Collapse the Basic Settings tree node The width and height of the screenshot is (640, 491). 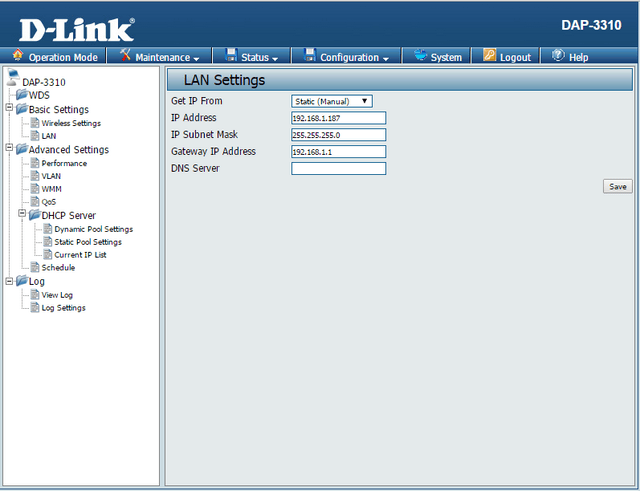(9, 108)
